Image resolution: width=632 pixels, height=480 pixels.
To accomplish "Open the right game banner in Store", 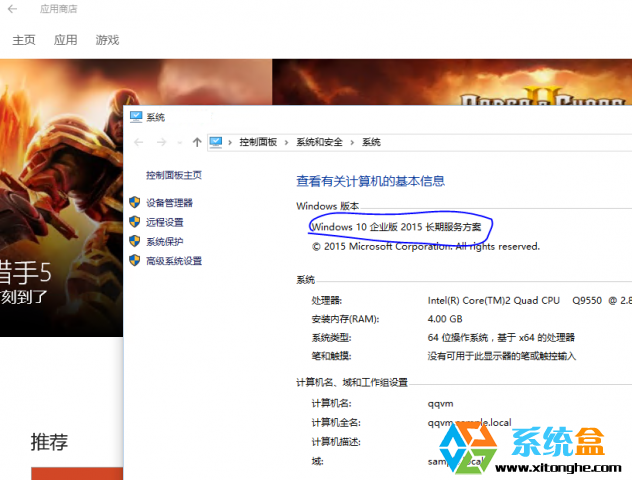I will click(x=452, y=82).
